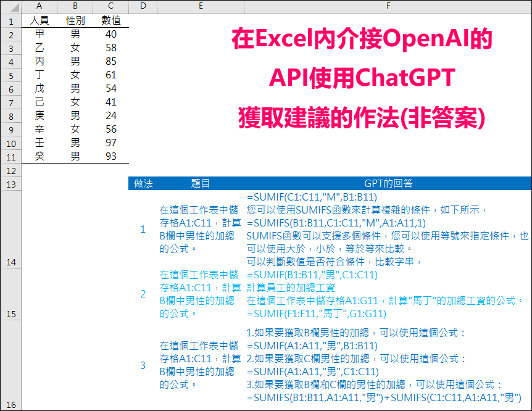
Task: Select cell containing 乙
Action: [39, 48]
